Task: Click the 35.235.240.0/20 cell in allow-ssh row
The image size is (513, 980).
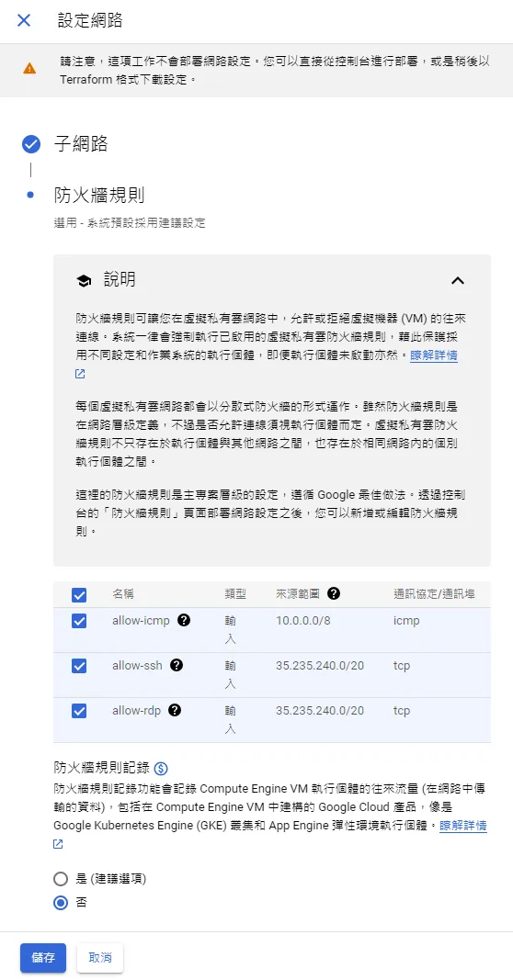Action: pyautogui.click(x=320, y=666)
